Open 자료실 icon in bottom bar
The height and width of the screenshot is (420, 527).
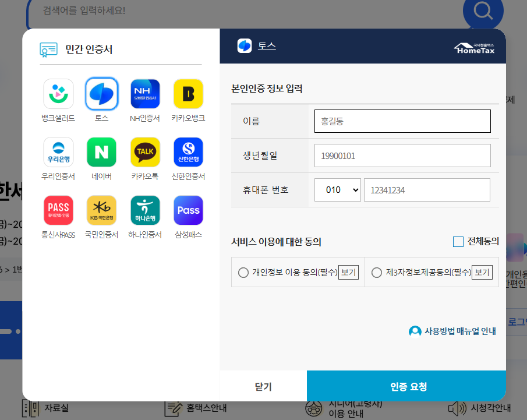(30, 408)
